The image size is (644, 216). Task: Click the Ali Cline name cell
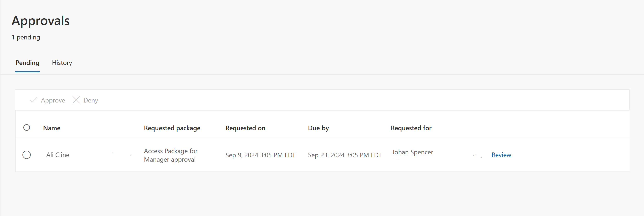pos(58,155)
